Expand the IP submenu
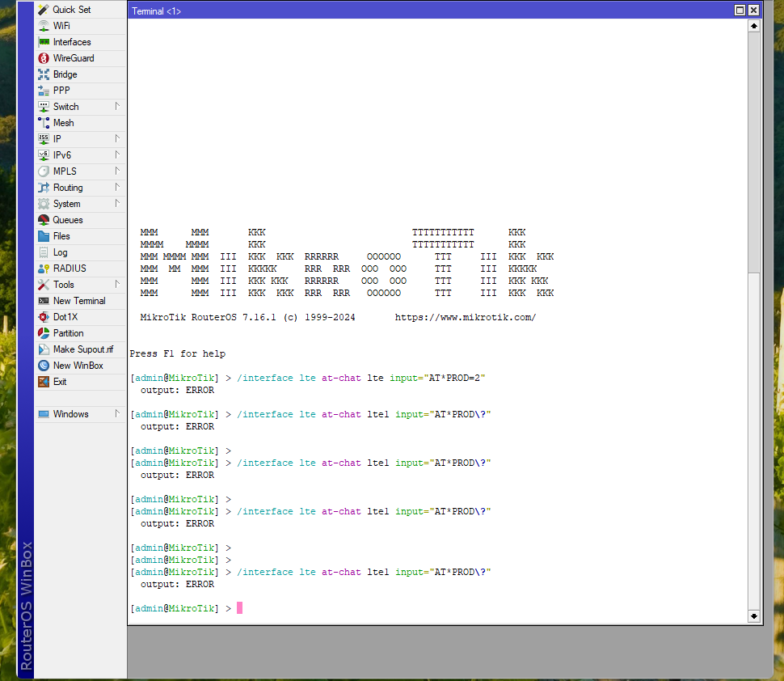Screen dimensions: 784x681 coord(57,138)
